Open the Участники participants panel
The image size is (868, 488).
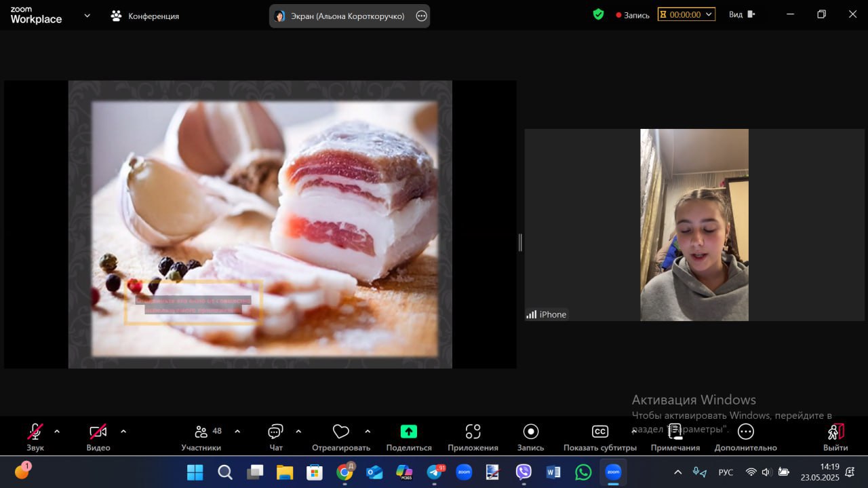tap(201, 437)
